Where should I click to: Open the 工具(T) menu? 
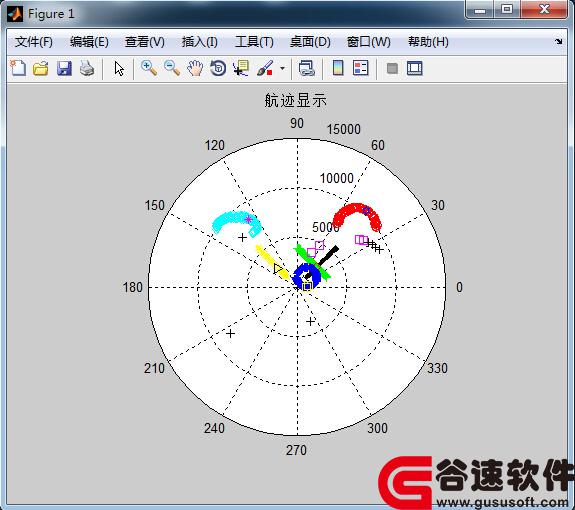[254, 42]
